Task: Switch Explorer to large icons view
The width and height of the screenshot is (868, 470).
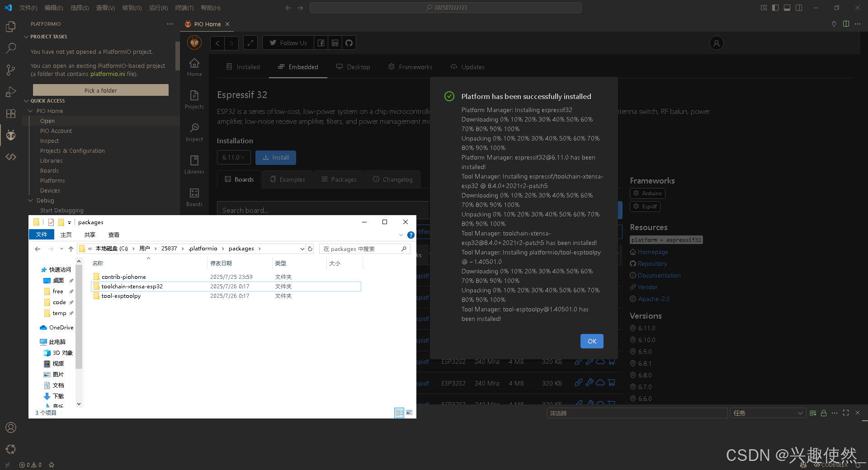Action: tap(409, 413)
